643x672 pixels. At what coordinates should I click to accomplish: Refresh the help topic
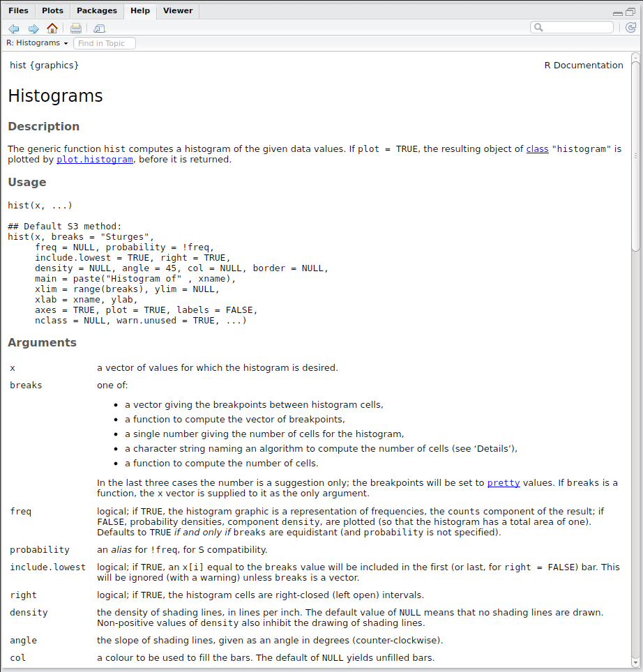(630, 28)
